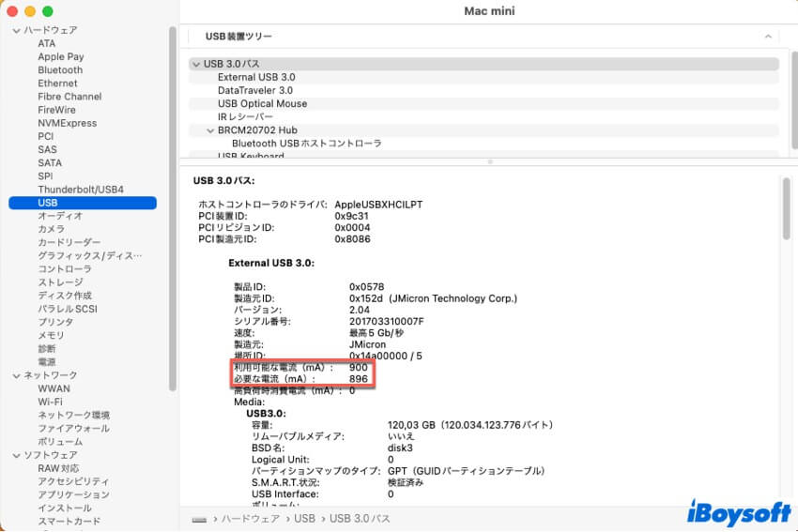Click the 120,03 GB capacity value
The width and height of the screenshot is (798, 532).
pos(470,425)
